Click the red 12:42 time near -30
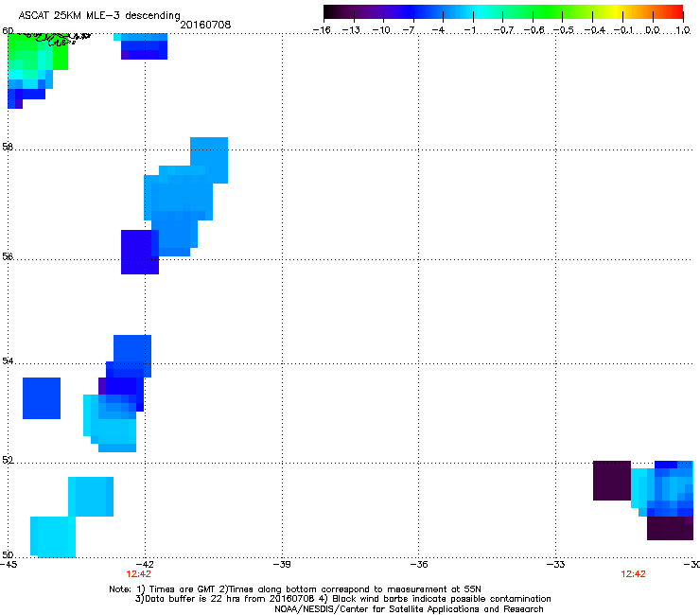Screen dimensions: 700x615 click(633, 574)
